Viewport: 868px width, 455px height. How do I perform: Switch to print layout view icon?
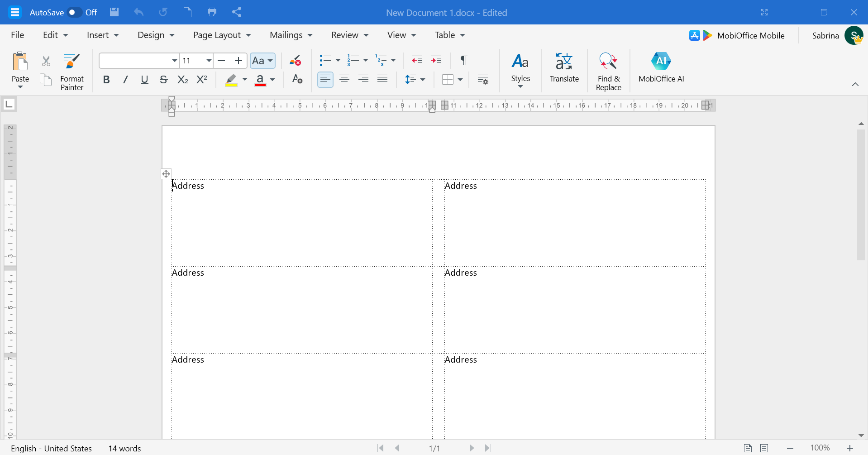pos(748,448)
